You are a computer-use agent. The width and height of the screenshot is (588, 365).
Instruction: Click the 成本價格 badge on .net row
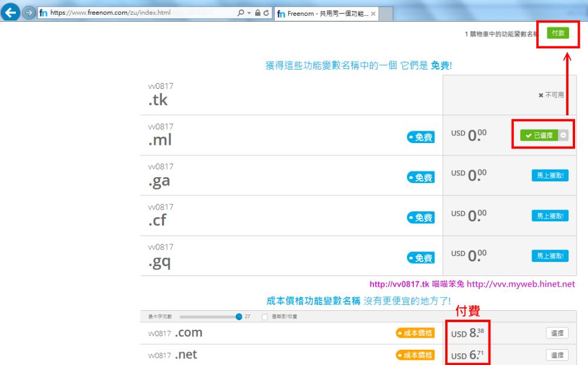pyautogui.click(x=416, y=355)
